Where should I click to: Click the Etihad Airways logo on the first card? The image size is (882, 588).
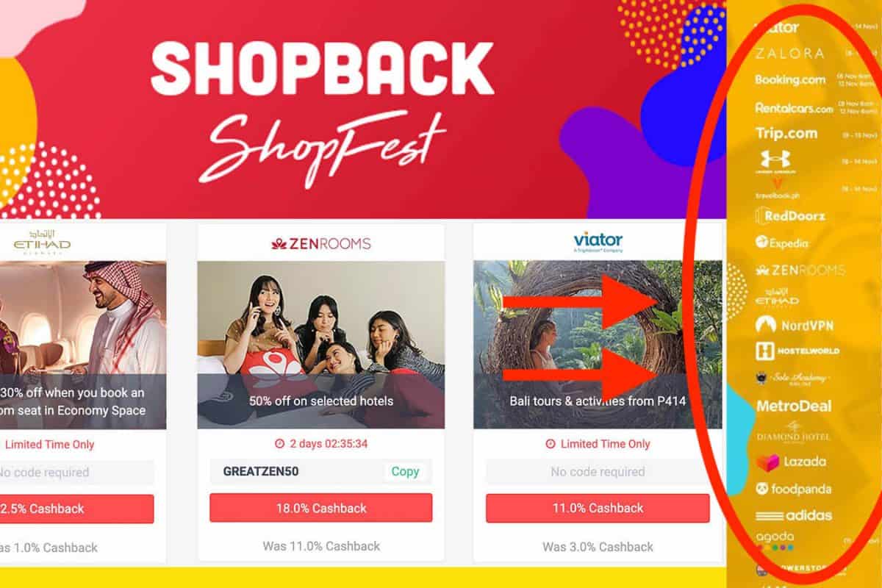(43, 242)
